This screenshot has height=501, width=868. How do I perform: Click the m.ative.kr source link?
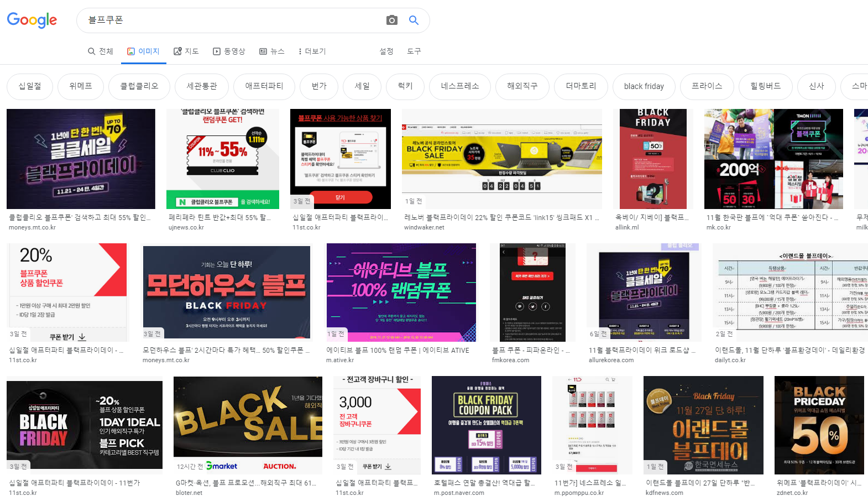click(x=340, y=360)
